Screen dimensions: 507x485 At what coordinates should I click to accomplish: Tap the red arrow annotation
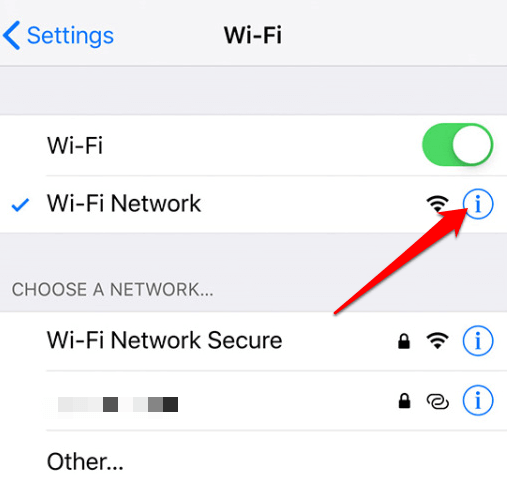click(401, 261)
